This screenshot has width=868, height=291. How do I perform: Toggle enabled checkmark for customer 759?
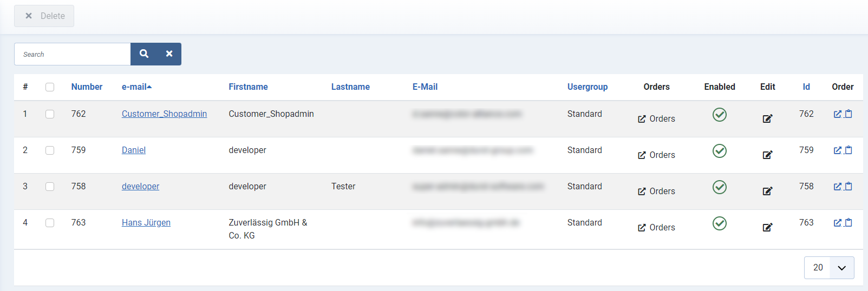(x=720, y=151)
